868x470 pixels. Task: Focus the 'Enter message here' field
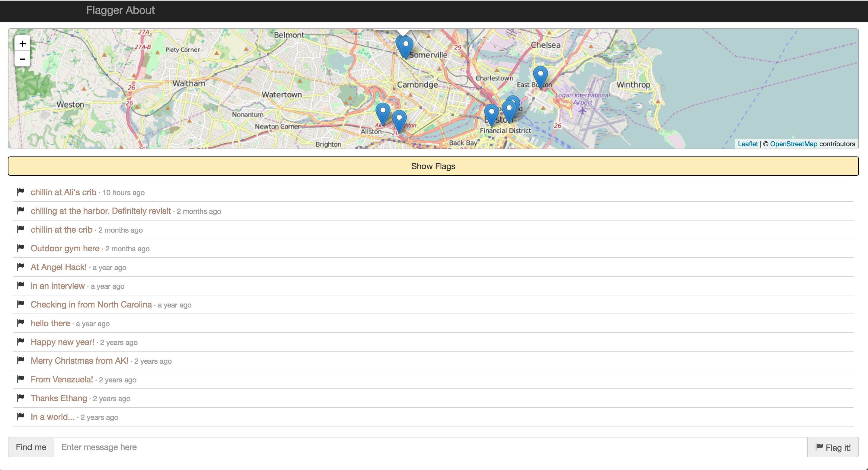click(x=430, y=447)
